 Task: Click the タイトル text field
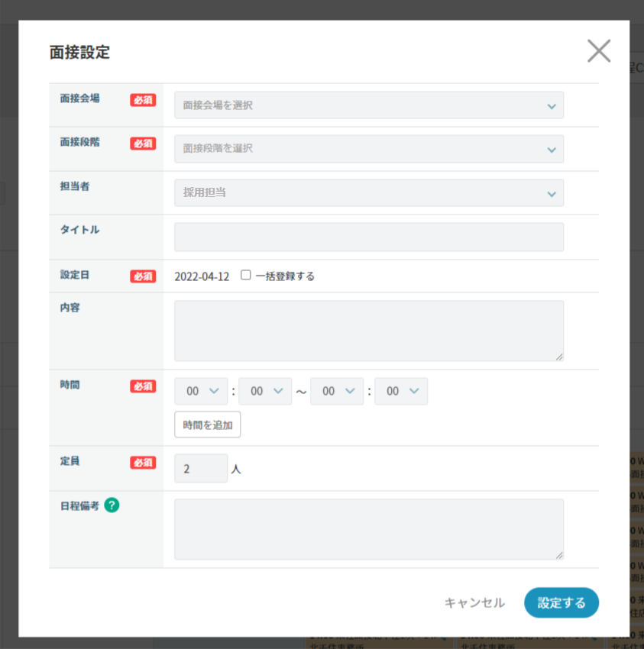[369, 237]
